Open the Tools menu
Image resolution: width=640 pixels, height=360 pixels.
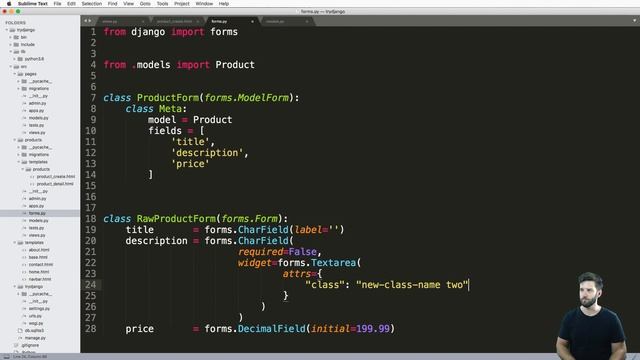pos(162,4)
